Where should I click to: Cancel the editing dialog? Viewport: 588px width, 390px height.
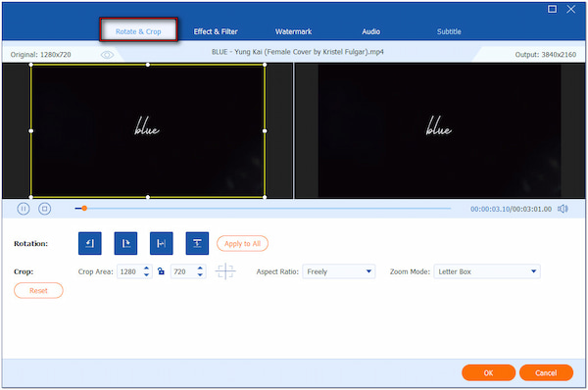(546, 372)
